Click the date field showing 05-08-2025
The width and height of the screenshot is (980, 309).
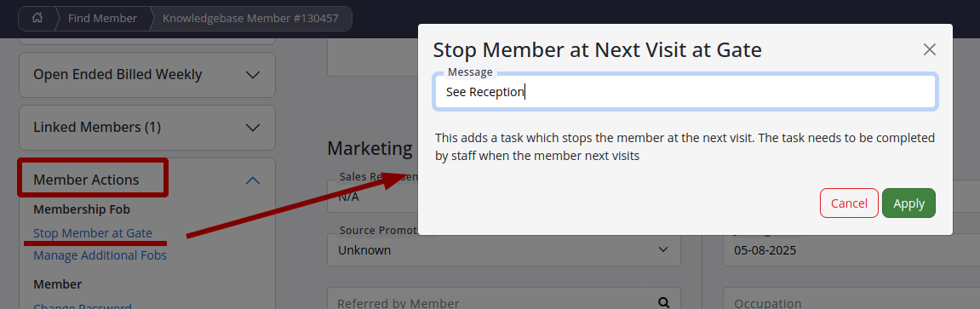click(x=851, y=250)
